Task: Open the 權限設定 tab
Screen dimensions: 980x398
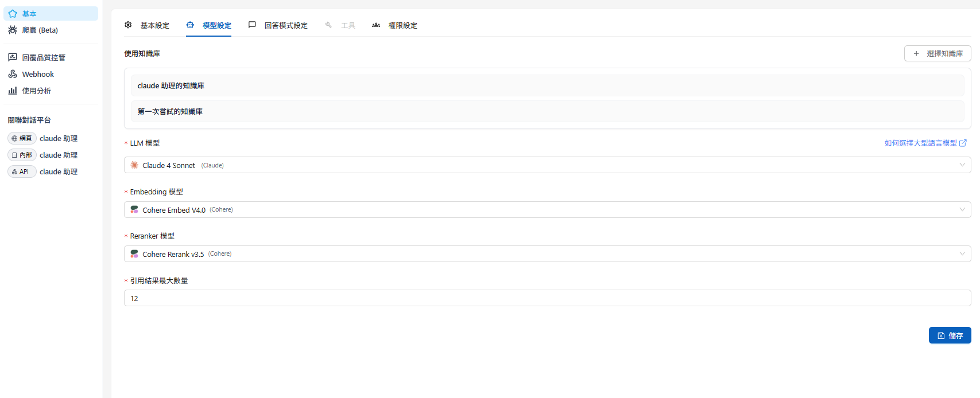Action: tap(395, 25)
